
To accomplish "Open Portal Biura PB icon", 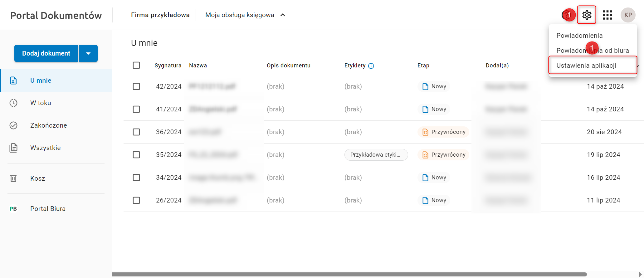I will (13, 209).
